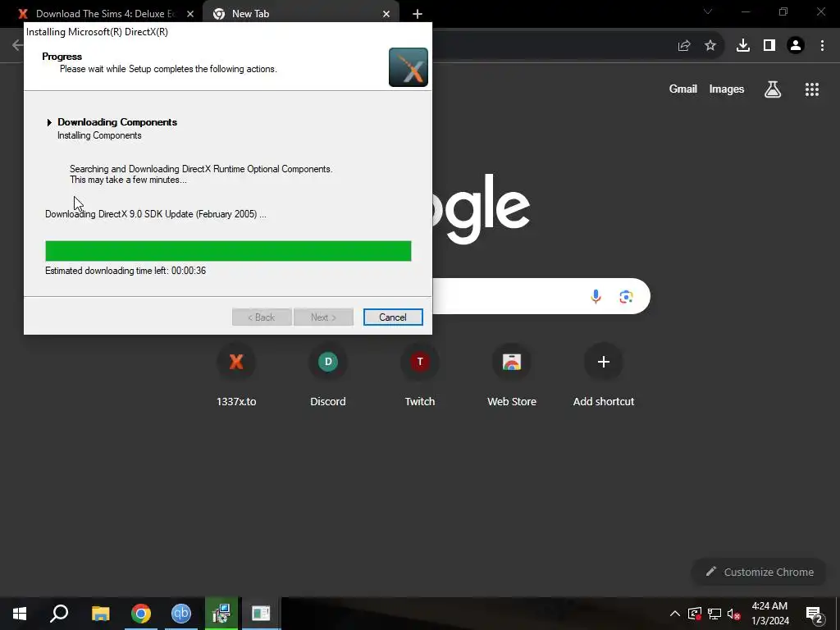
Task: Open Chrome's three-dot menu
Action: point(822,46)
